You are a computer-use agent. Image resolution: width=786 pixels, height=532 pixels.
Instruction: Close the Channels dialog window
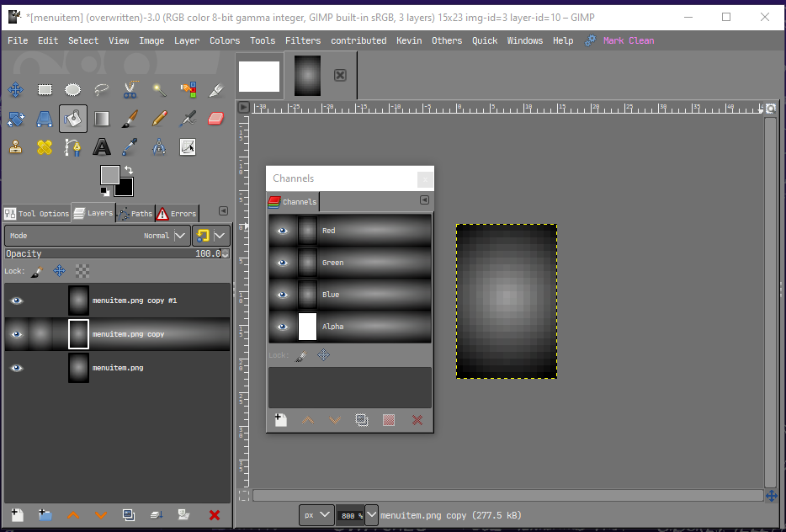pos(425,178)
